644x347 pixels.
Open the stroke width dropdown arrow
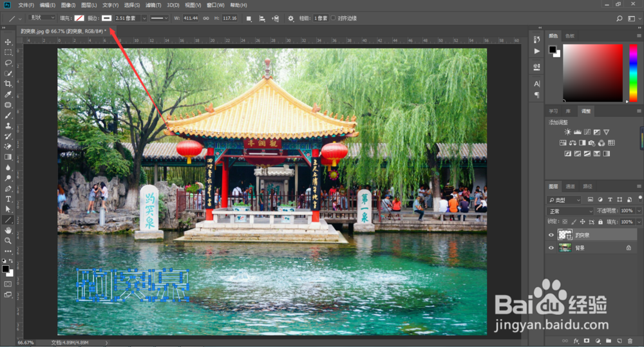click(x=144, y=19)
